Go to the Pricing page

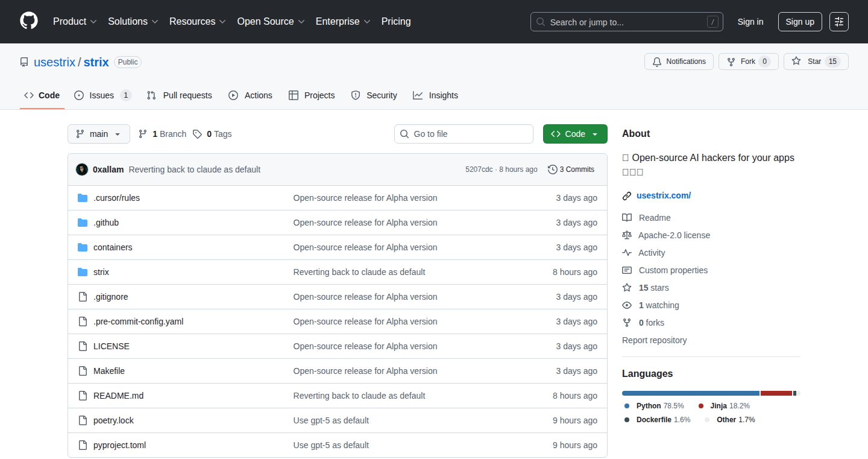[396, 22]
